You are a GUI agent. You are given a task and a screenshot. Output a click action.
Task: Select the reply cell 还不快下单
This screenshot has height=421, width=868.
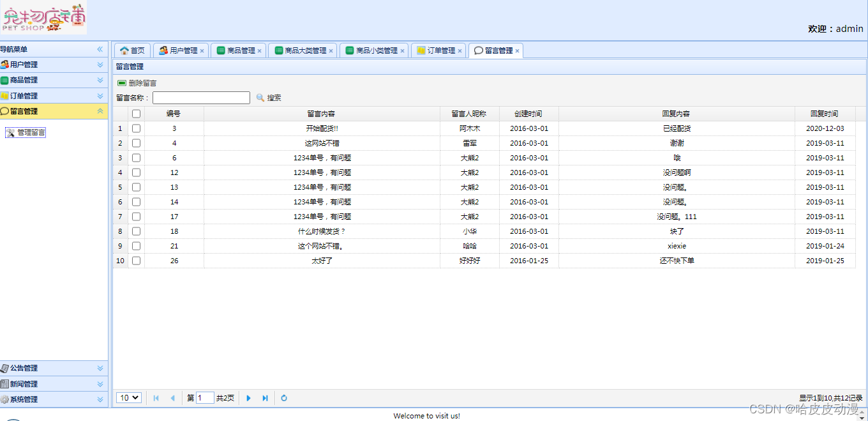pyautogui.click(x=677, y=261)
